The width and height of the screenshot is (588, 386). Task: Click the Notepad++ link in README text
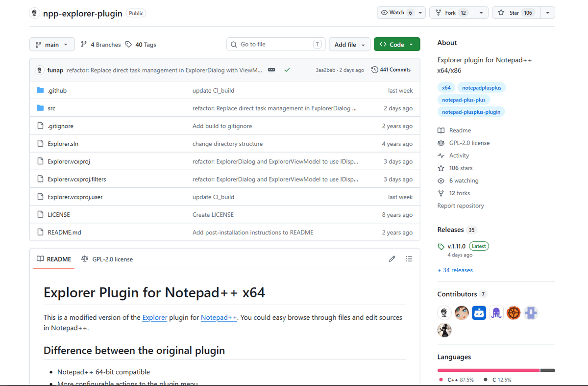(219, 317)
